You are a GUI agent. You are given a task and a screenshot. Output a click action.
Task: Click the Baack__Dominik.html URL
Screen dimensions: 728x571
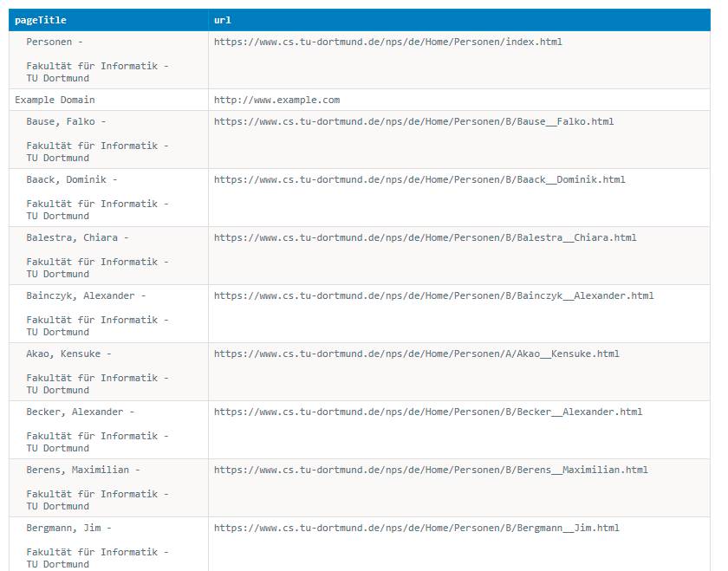click(419, 179)
